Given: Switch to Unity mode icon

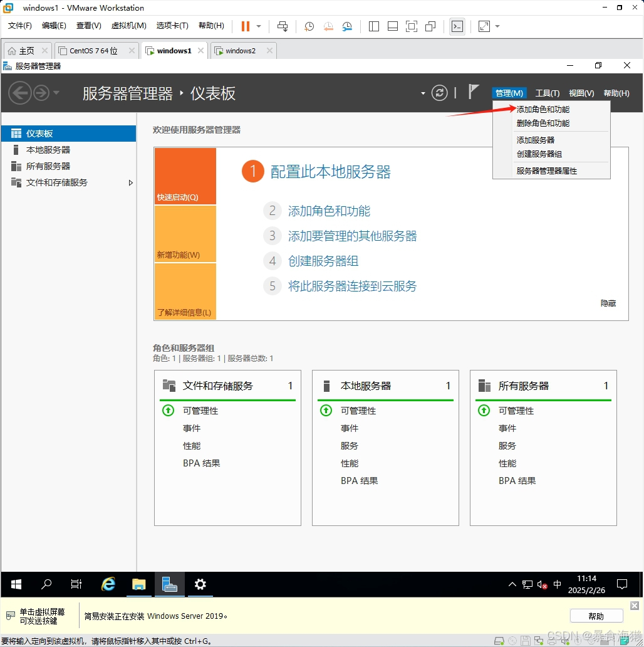Looking at the screenshot, I should point(430,26).
